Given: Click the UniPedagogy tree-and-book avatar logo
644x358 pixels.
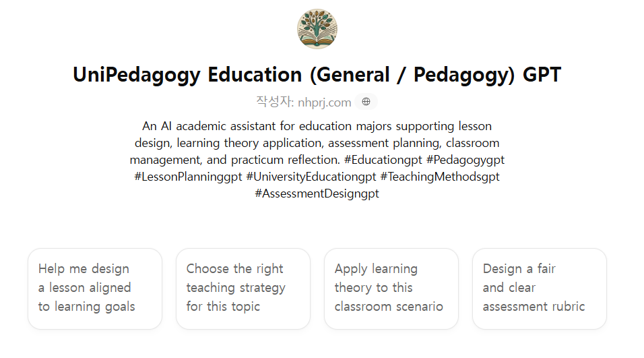Looking at the screenshot, I should pyautogui.click(x=317, y=29).
